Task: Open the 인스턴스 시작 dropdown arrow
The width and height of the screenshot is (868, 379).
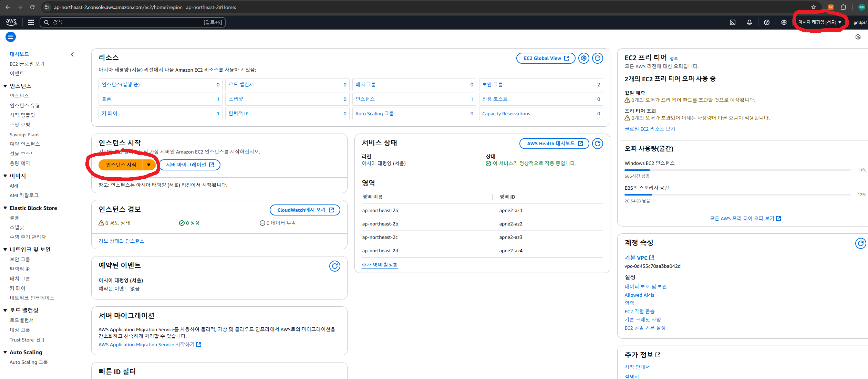Action: coord(149,165)
